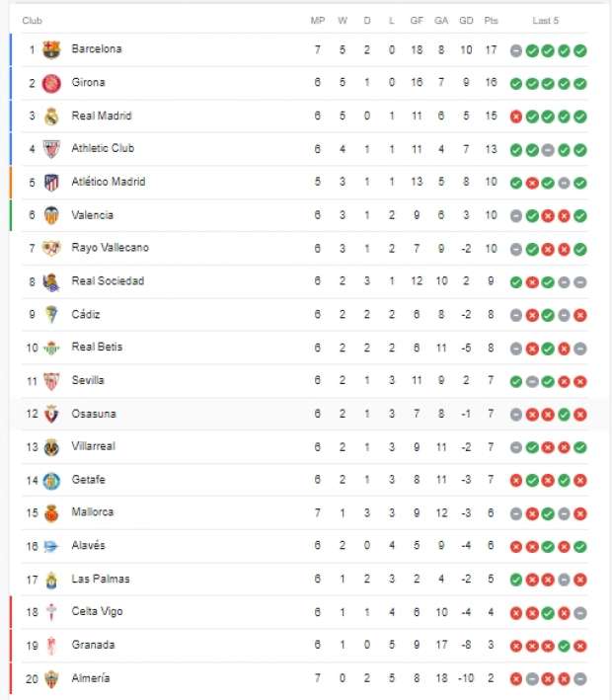Click the Real Madrid crest icon

point(51,117)
